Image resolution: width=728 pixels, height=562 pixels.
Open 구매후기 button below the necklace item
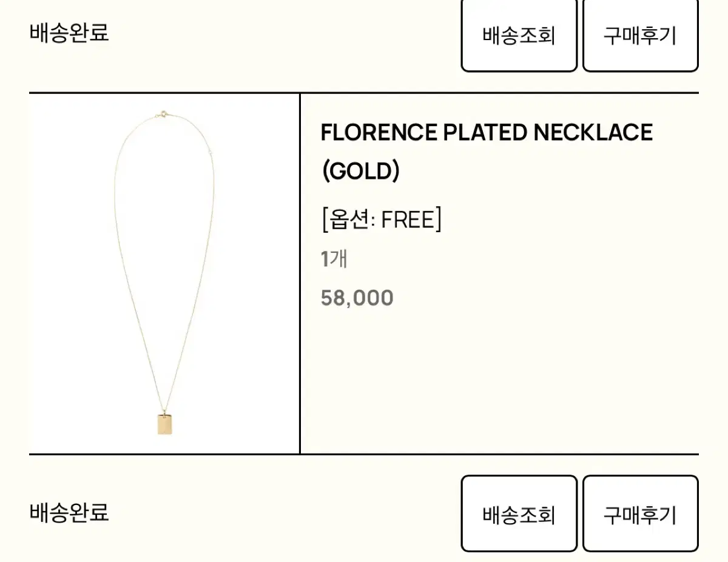click(640, 513)
